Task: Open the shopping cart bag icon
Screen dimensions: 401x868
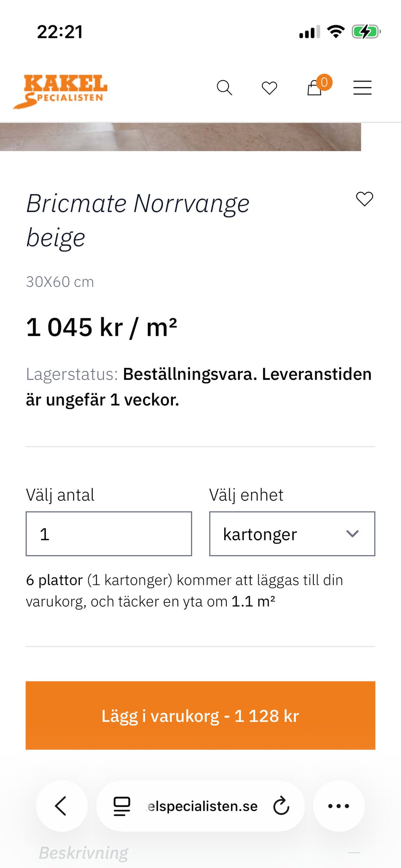Action: [315, 87]
